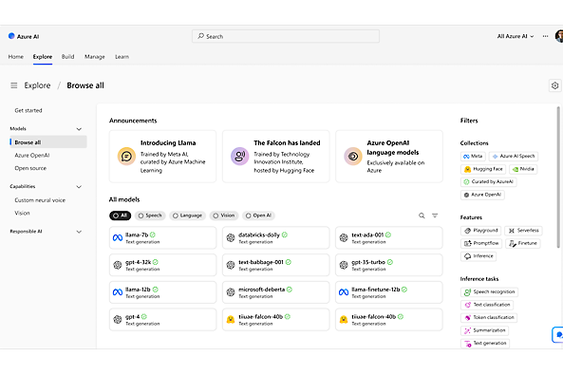This screenshot has width=563, height=375.
Task: Click the Azure OpenAI language models icon
Action: click(x=353, y=156)
